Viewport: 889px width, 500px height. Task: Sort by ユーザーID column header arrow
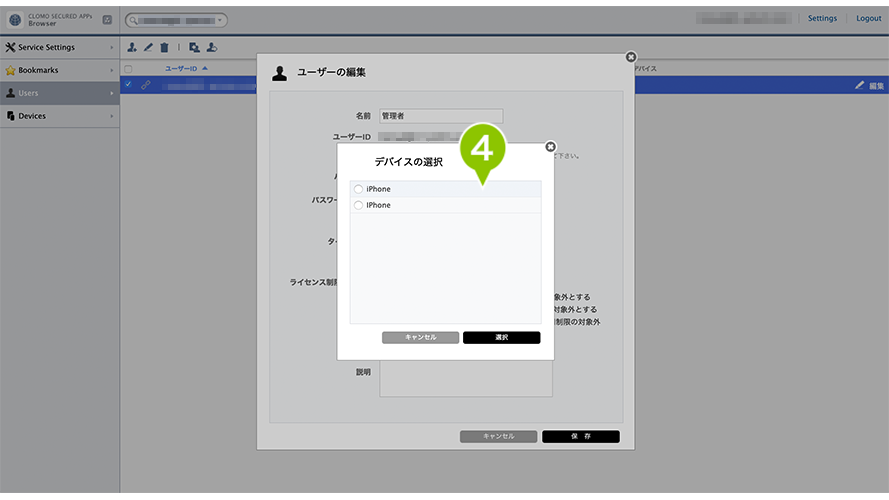(x=205, y=69)
